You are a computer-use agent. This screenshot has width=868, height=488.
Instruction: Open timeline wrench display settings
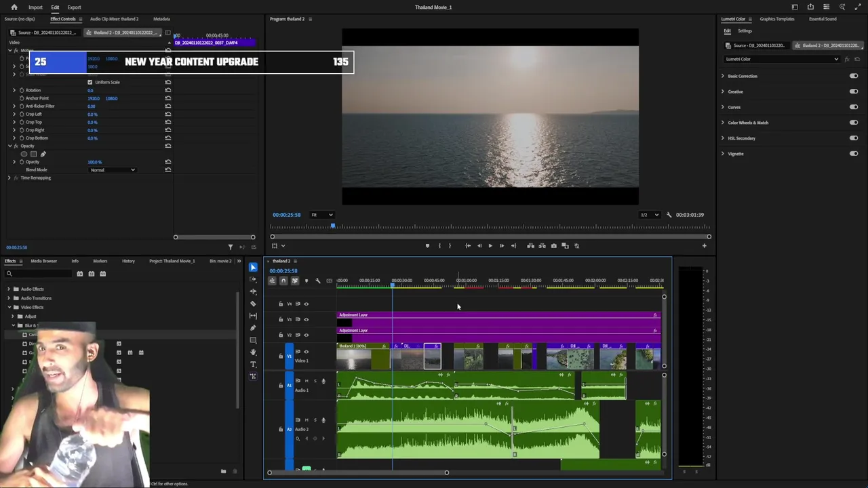(317, 281)
